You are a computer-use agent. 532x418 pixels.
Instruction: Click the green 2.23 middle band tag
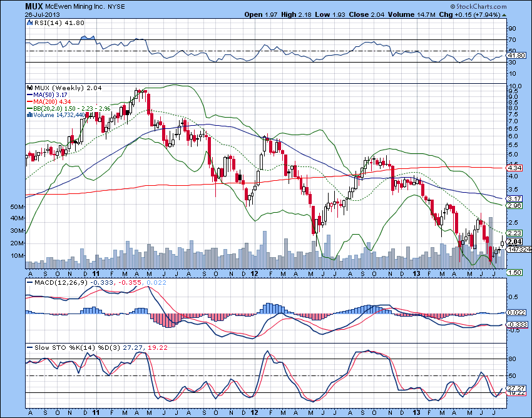514,233
